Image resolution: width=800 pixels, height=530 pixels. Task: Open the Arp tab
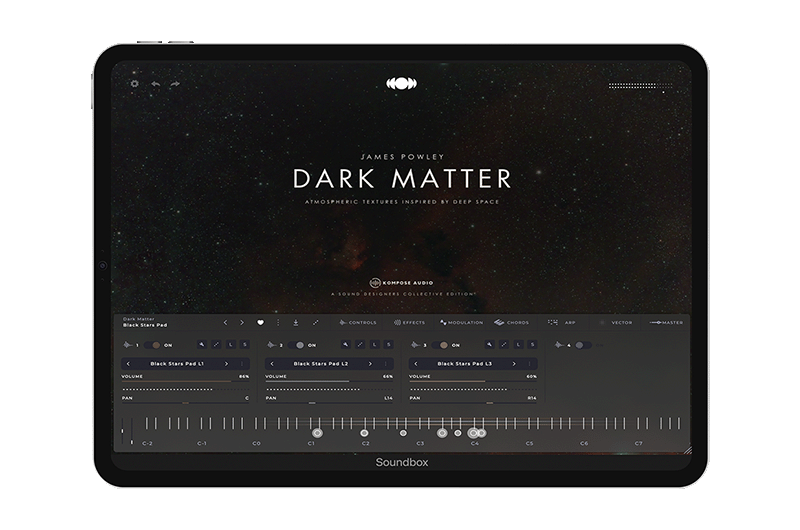coord(562,322)
